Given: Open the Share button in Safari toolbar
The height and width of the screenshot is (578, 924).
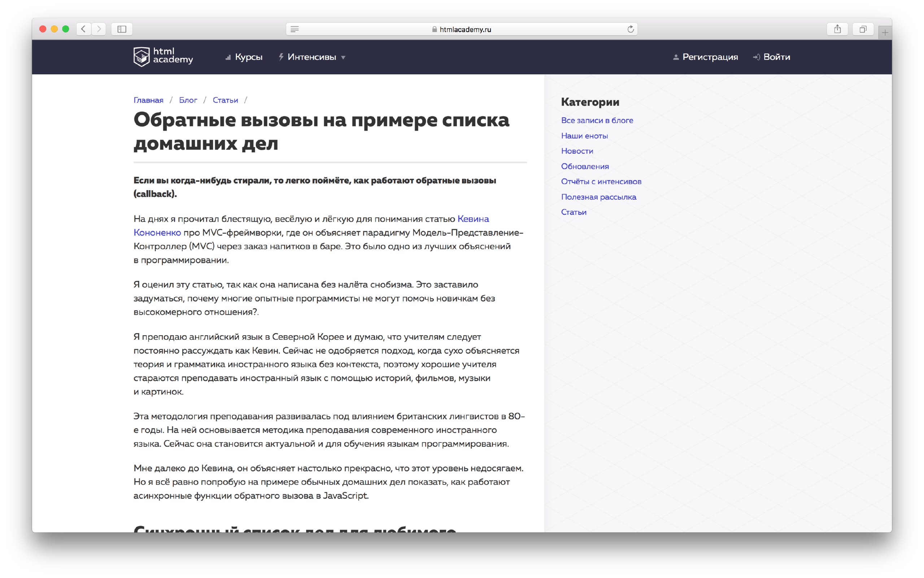Looking at the screenshot, I should pyautogui.click(x=837, y=29).
